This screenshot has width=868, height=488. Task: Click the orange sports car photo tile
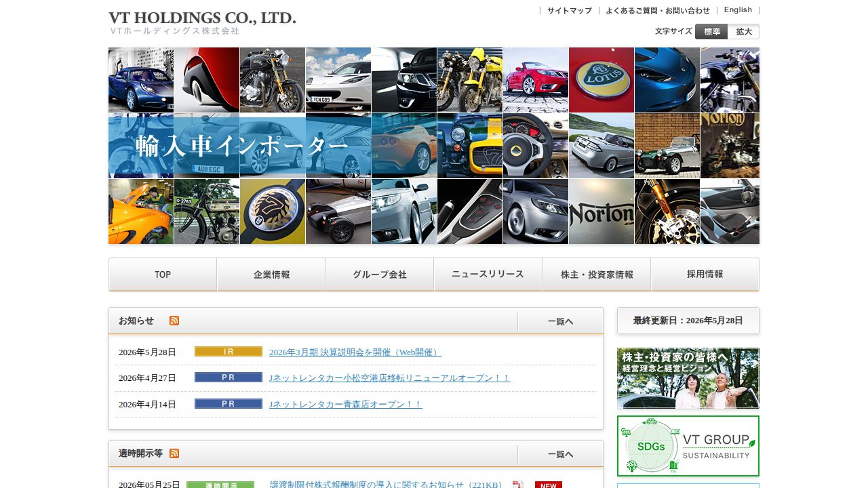point(141,211)
